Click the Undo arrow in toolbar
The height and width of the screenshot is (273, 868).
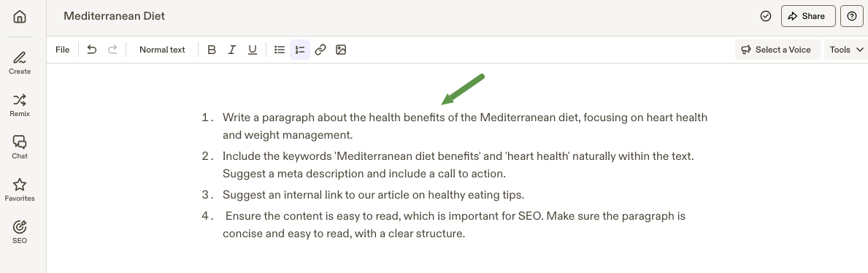coord(92,50)
